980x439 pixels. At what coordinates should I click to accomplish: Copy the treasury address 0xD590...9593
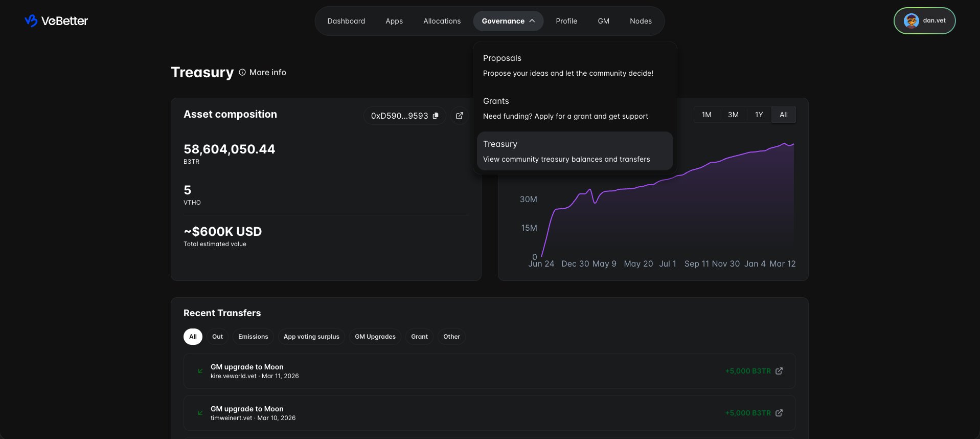point(436,116)
